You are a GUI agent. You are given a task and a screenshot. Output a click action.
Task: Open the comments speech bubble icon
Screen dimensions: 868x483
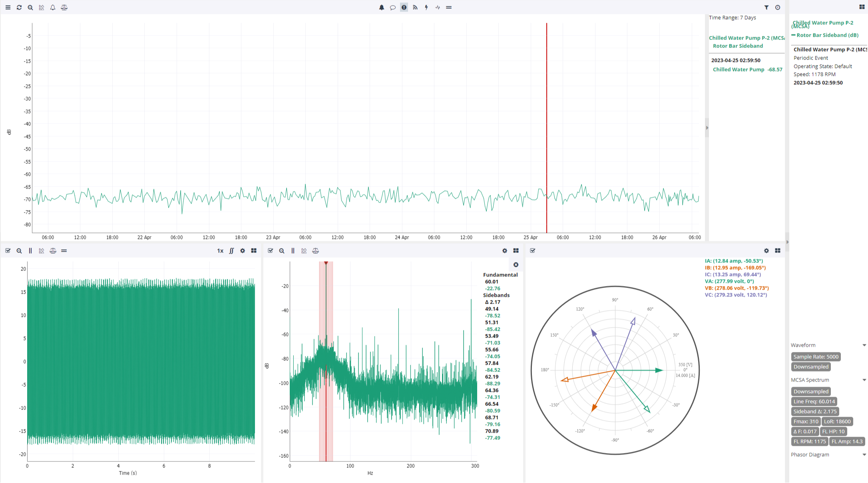tap(393, 8)
